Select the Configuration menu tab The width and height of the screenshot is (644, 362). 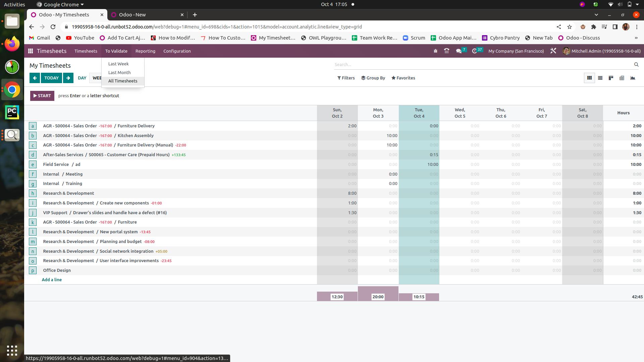[176, 50]
